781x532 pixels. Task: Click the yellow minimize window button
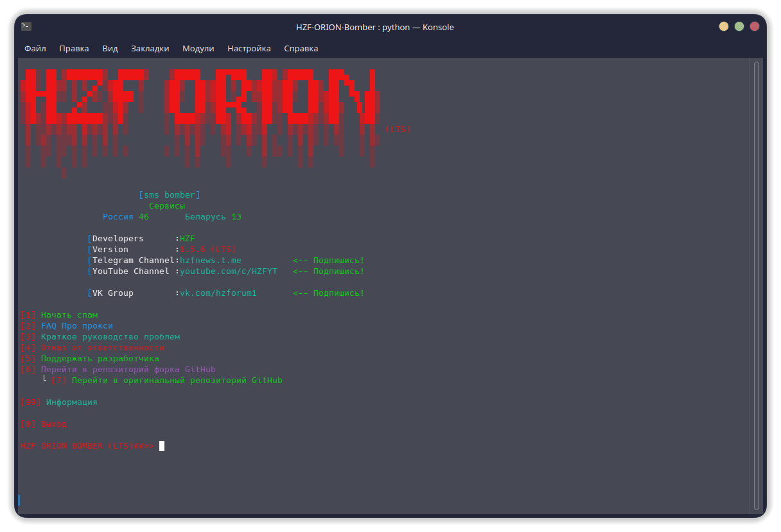724,26
